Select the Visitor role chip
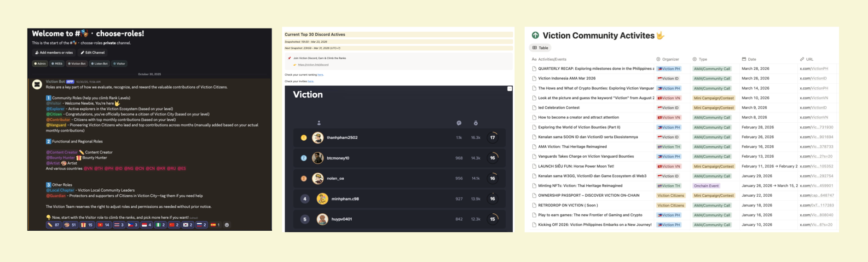868x262 pixels. point(119,64)
